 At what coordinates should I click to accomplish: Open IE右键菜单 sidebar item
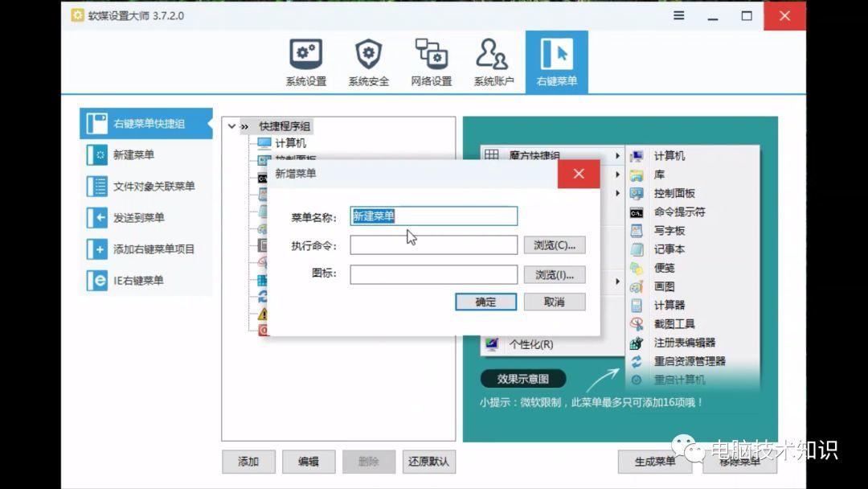[146, 280]
